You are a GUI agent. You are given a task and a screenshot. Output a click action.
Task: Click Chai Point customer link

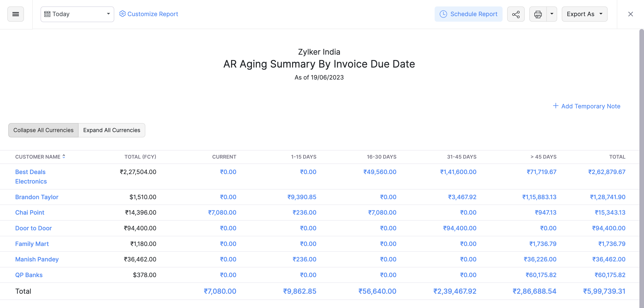click(x=29, y=212)
